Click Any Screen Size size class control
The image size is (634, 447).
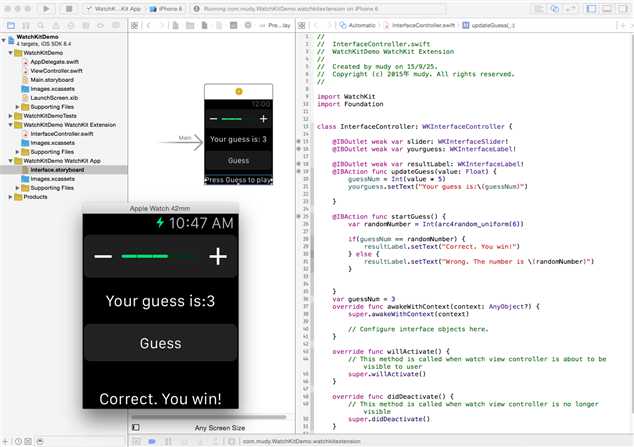tap(220, 428)
